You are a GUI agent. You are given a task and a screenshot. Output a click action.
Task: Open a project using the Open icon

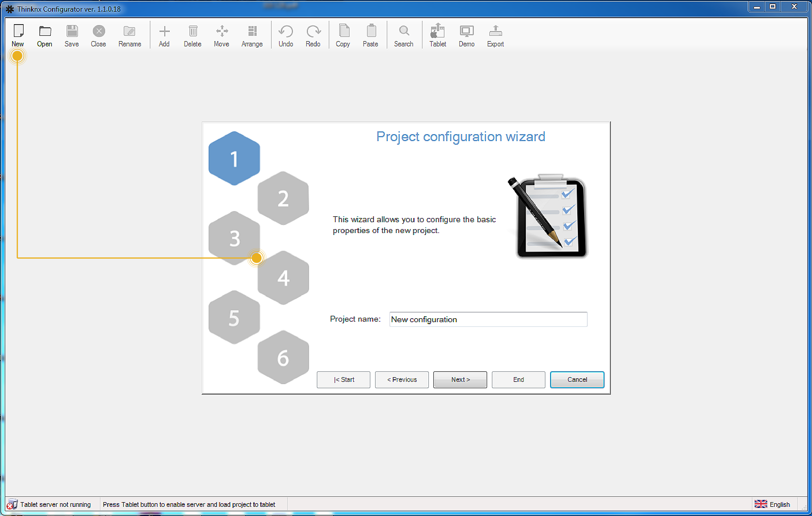point(44,31)
